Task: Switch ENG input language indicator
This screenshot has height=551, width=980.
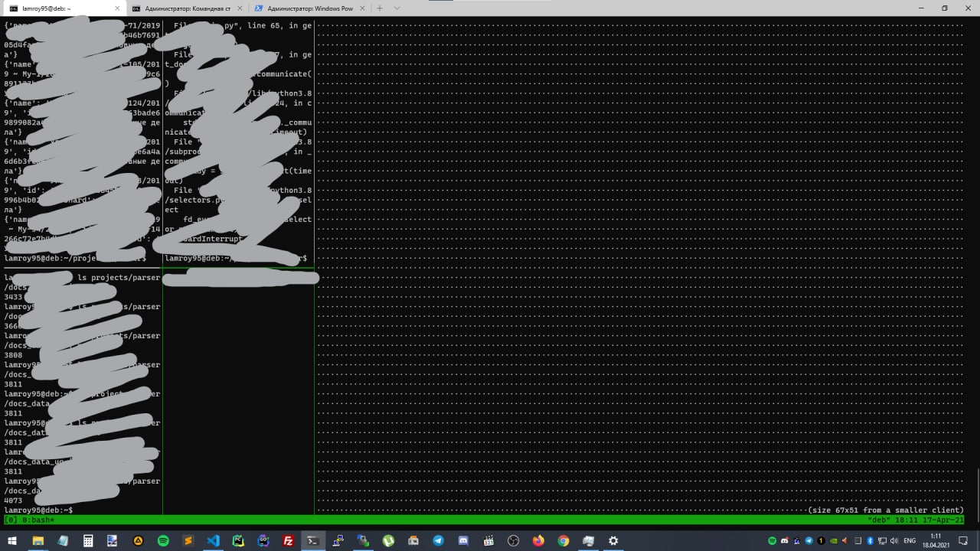Action: pyautogui.click(x=910, y=540)
